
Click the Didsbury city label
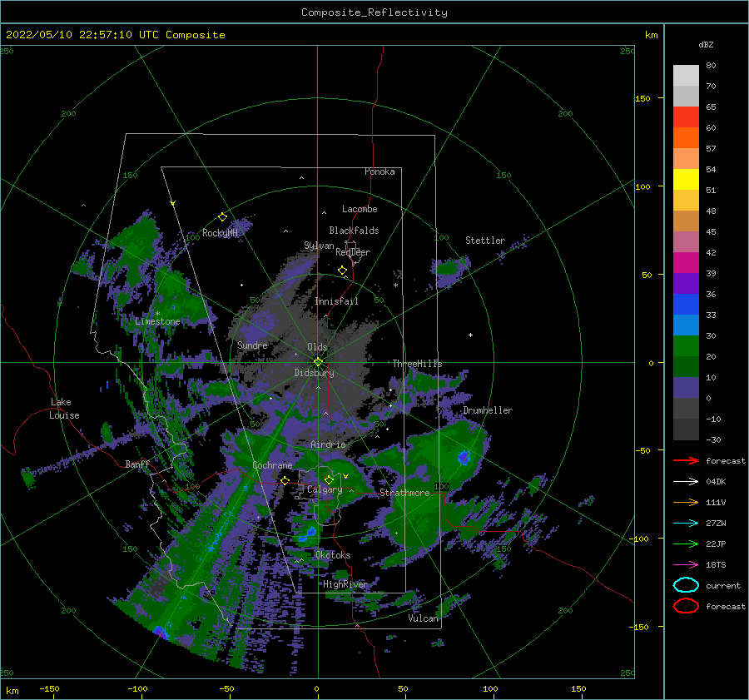(x=314, y=373)
